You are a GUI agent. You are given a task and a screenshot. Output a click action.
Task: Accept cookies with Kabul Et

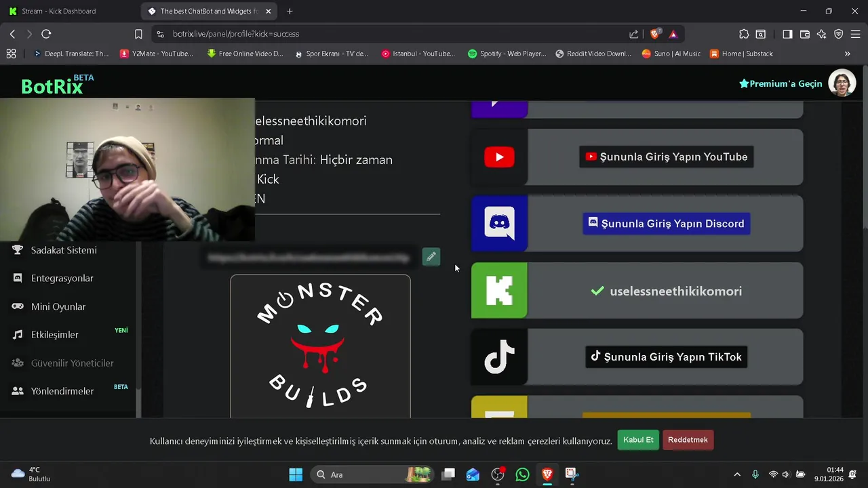pos(638,440)
